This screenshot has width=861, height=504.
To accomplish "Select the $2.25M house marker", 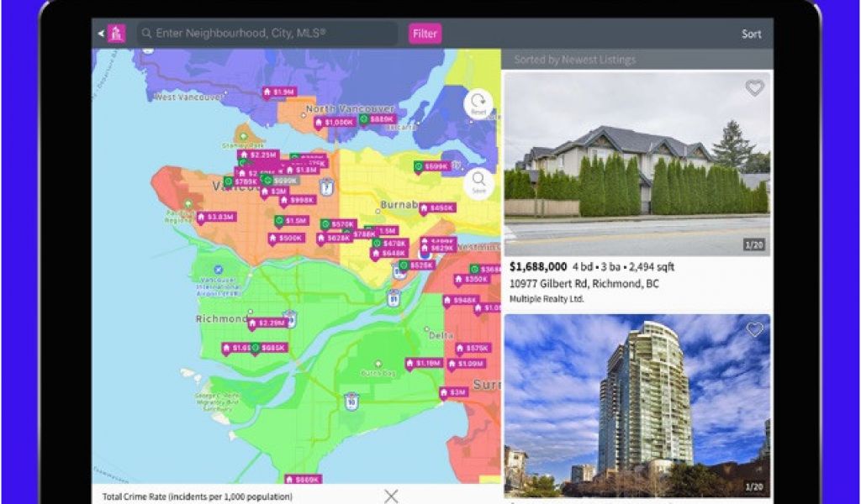I will click(x=259, y=155).
